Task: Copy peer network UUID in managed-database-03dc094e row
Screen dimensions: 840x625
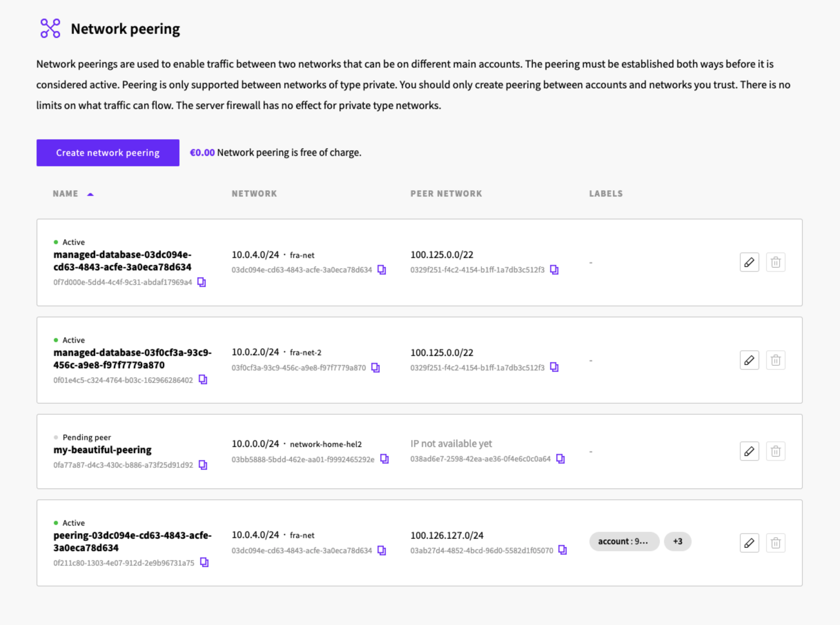Action: (554, 270)
